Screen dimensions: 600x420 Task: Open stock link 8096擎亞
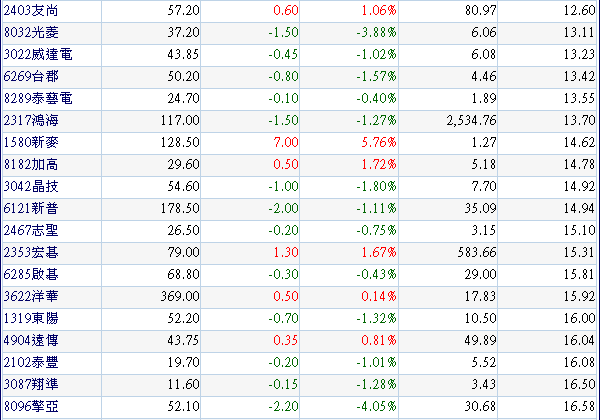(31, 406)
